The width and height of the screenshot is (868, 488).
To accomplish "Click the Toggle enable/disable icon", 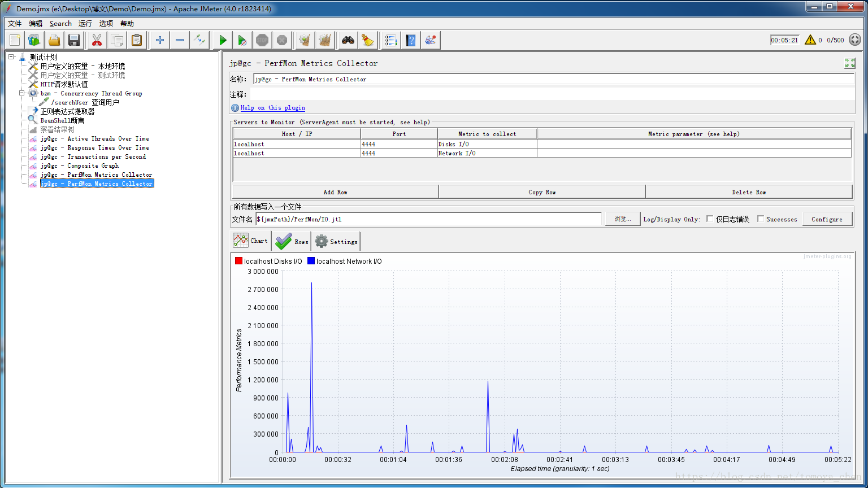I will coord(199,40).
